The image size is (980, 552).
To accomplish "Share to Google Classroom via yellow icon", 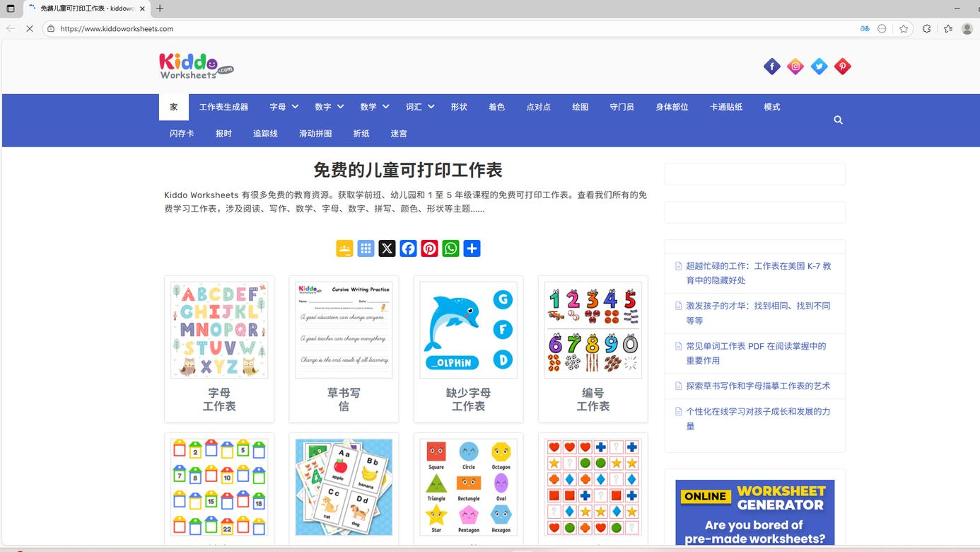I will [344, 248].
